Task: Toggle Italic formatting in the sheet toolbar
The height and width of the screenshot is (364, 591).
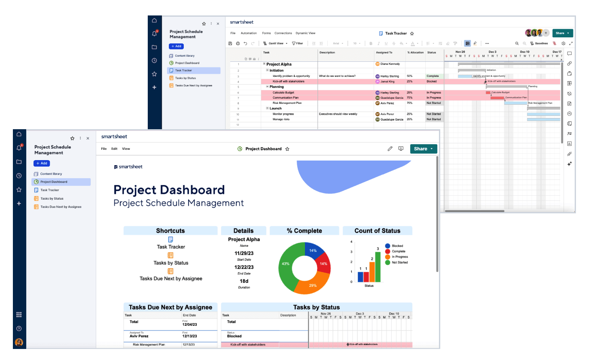Action: click(x=378, y=43)
